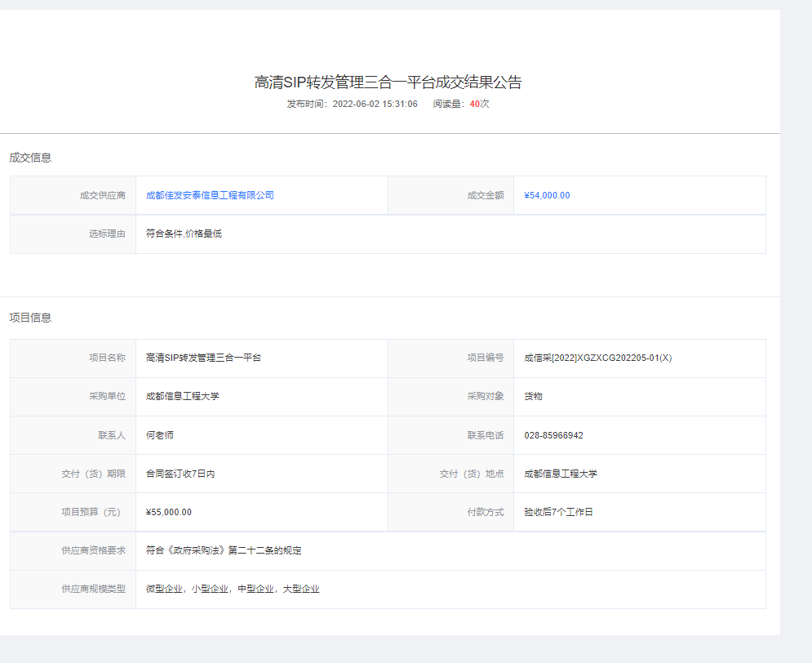Image resolution: width=812 pixels, height=663 pixels.
Task: Click the ¥54,000.00 transaction amount
Action: pyautogui.click(x=547, y=195)
